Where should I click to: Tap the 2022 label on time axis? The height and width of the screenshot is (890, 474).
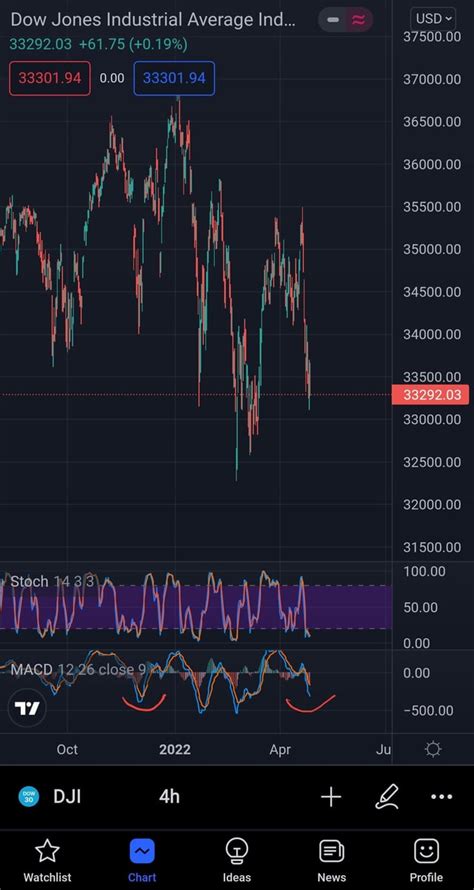click(175, 750)
